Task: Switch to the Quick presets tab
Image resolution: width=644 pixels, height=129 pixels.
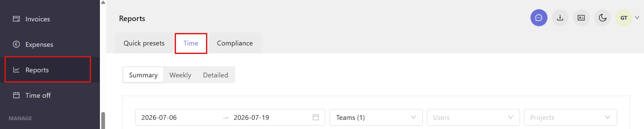Action: coord(144,43)
